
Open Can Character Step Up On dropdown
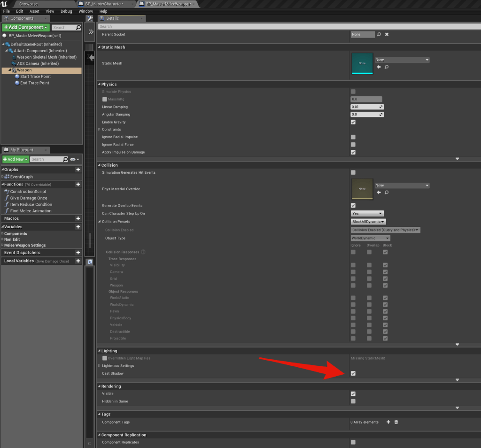(367, 213)
